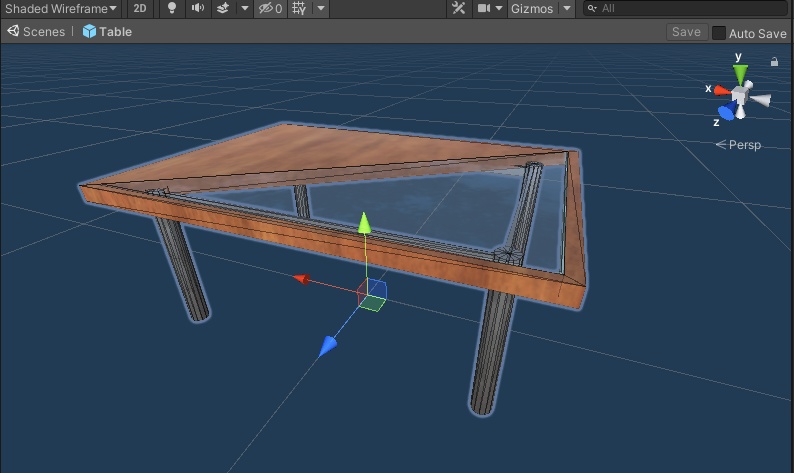Click the red X axis cone of orientation gizmo

722,91
